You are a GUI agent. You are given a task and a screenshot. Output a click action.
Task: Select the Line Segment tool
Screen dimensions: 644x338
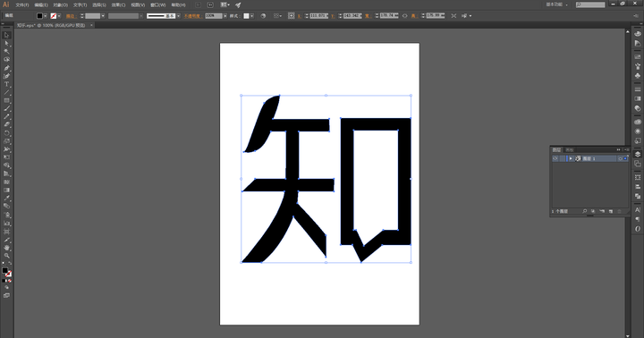pos(6,92)
